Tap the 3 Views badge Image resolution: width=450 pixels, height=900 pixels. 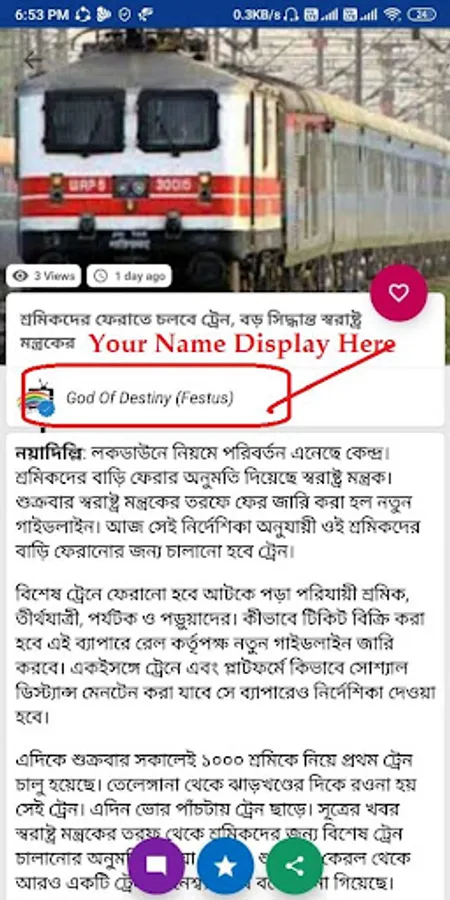(x=44, y=276)
